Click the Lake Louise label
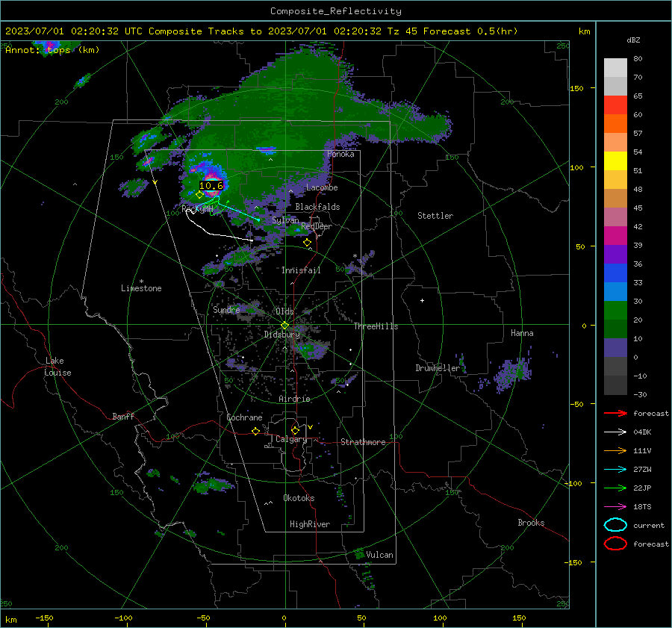The image size is (672, 628). [57, 367]
